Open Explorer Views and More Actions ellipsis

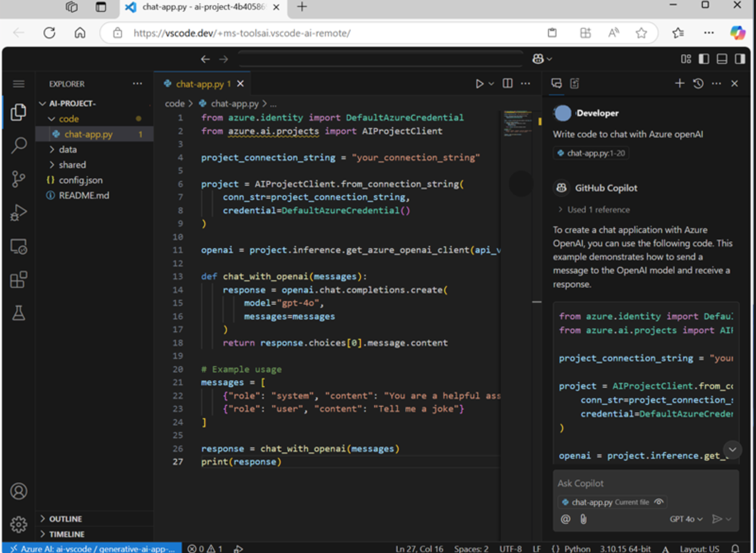point(137,83)
